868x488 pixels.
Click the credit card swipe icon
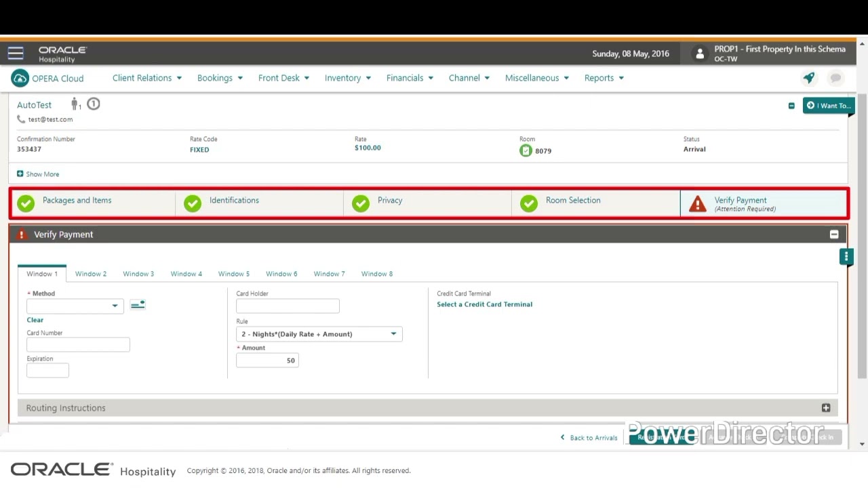(138, 305)
